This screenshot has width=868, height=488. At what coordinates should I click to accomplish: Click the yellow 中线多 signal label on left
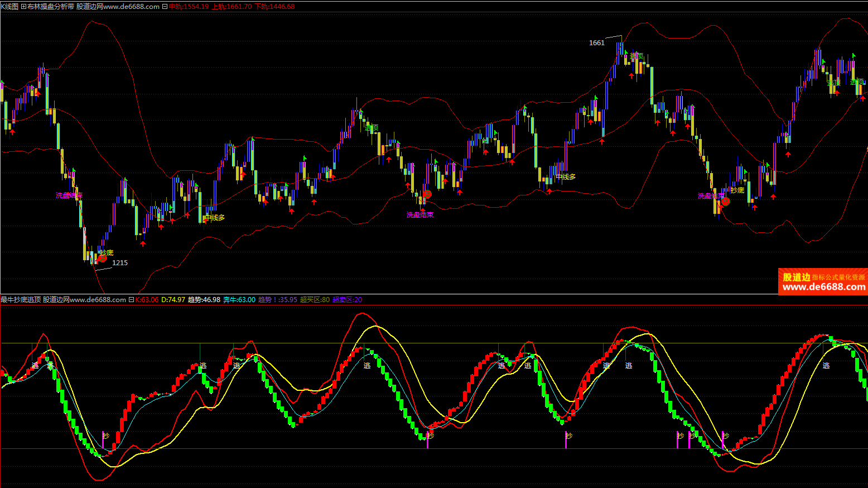[x=215, y=218]
